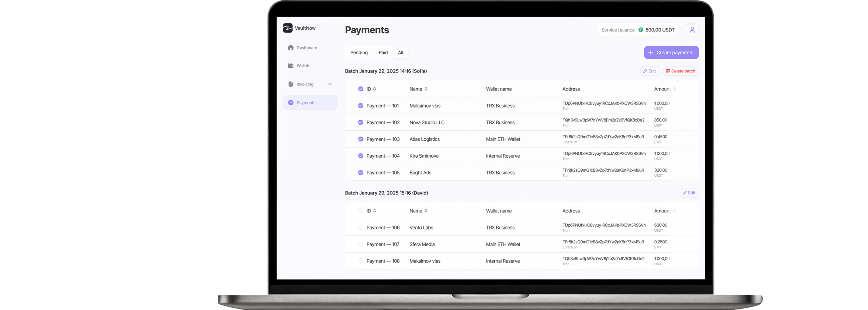Open the Paid payments tab
The width and height of the screenshot is (868, 310).
coord(383,52)
